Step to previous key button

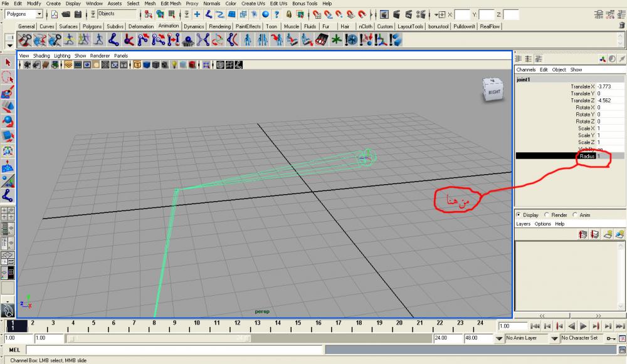[x=560, y=326]
